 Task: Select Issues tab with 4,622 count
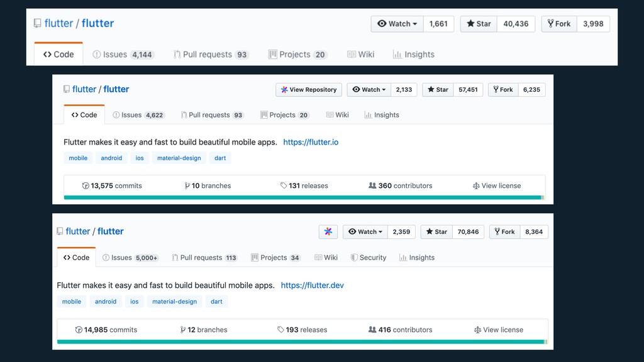pyautogui.click(x=139, y=115)
